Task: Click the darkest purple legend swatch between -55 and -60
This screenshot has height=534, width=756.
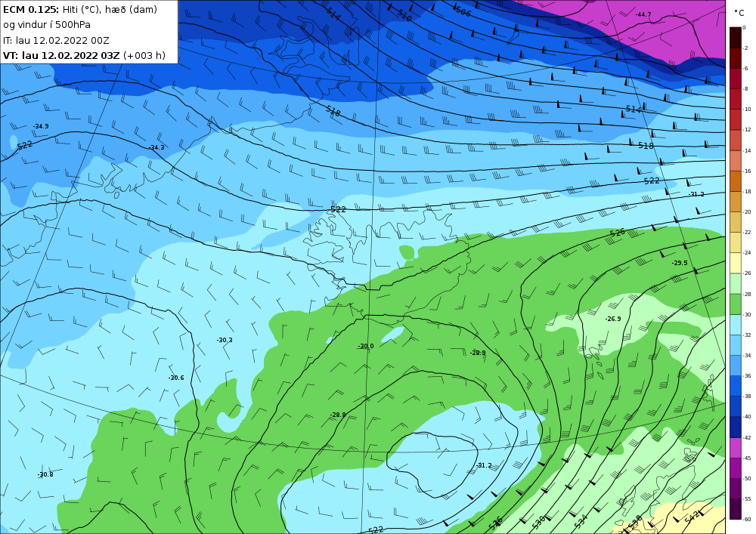Action: [x=736, y=509]
